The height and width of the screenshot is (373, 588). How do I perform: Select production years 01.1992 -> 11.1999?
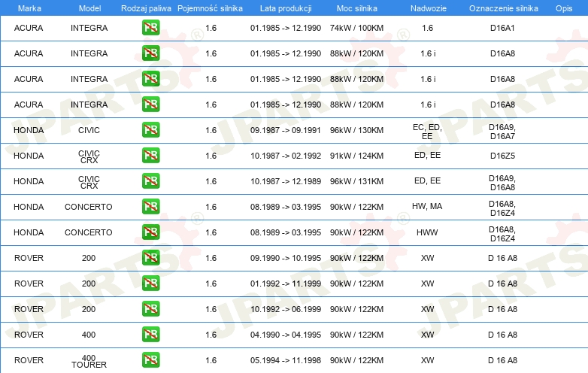pos(286,284)
